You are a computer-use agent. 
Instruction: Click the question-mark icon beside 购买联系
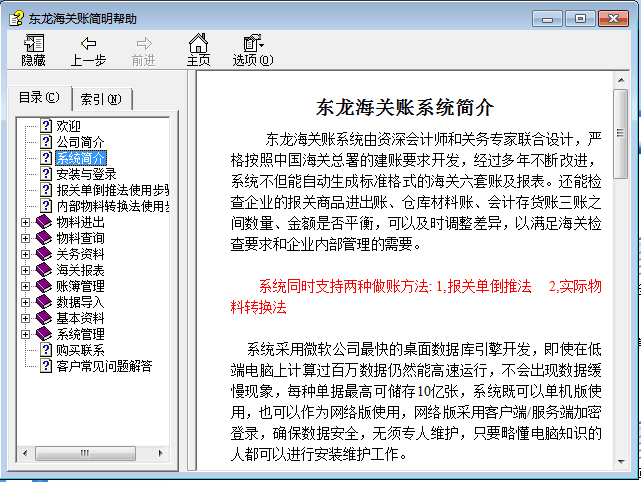[46, 350]
